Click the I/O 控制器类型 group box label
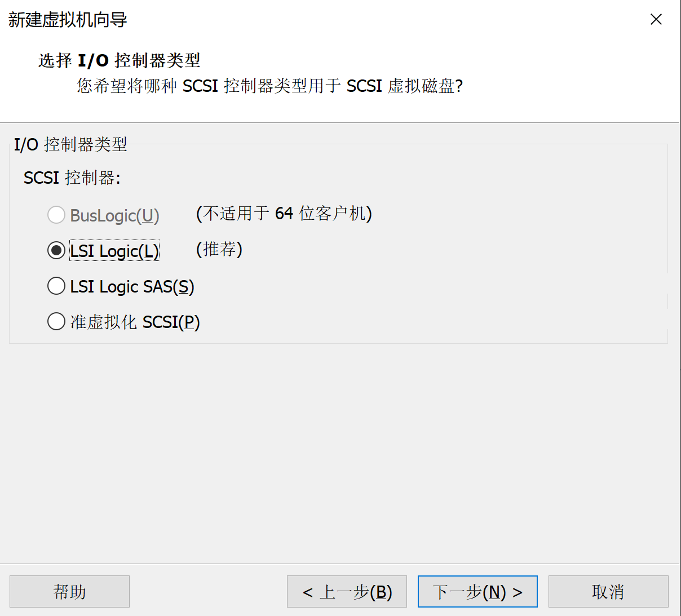Viewport: 681px width, 616px height. [x=70, y=144]
